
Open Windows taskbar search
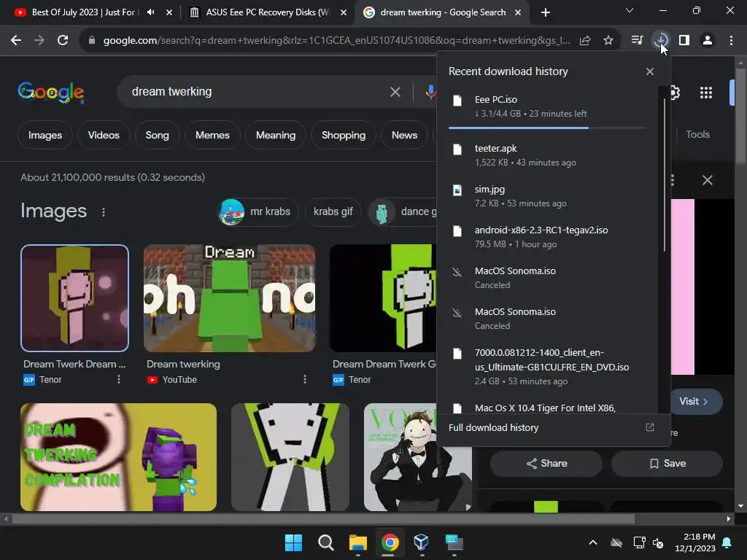click(x=326, y=542)
